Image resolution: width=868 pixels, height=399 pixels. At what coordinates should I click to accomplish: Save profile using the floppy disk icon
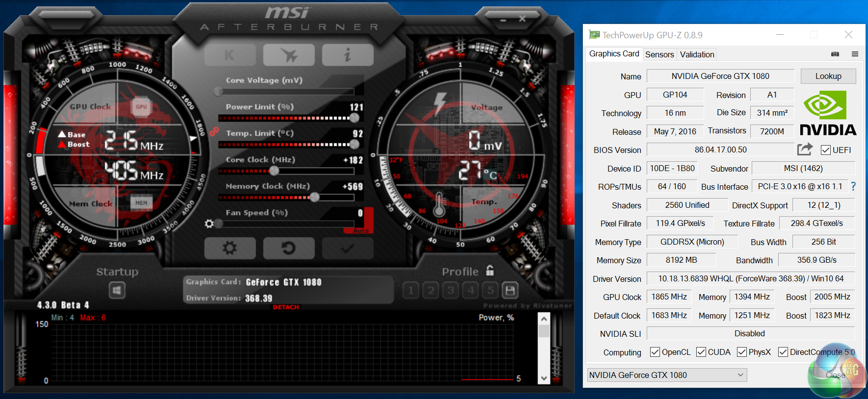[x=510, y=291]
